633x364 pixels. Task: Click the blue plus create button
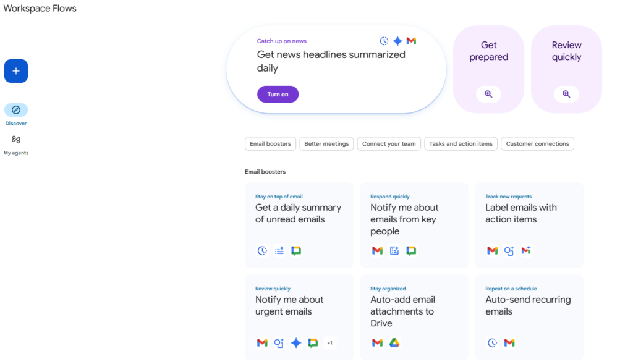[16, 71]
